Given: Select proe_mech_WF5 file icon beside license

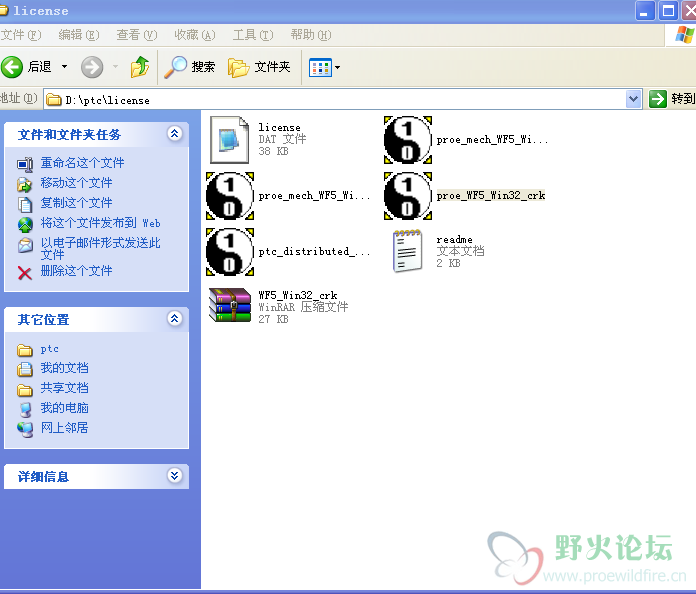Looking at the screenshot, I should click(407, 140).
